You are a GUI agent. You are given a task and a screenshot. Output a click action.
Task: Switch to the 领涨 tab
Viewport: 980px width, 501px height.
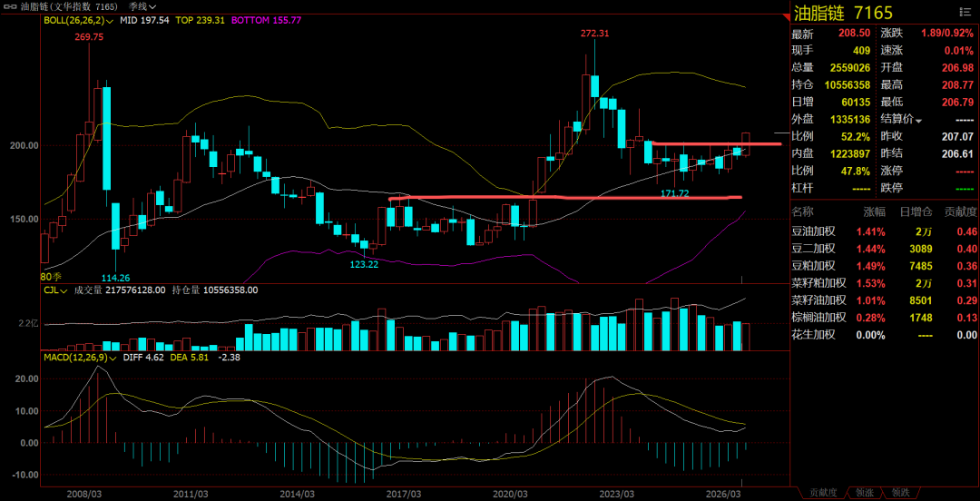pyautogui.click(x=865, y=492)
